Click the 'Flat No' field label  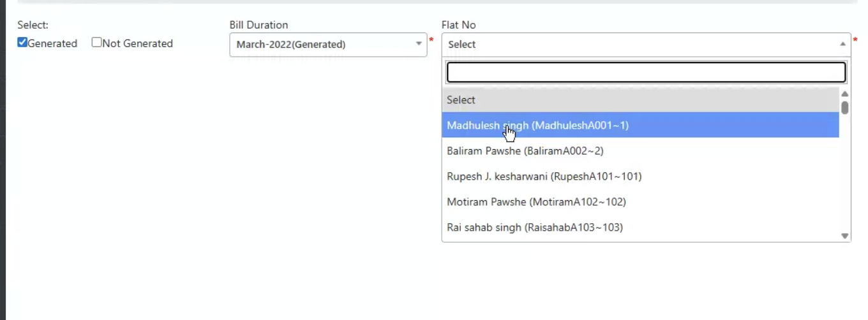coord(458,25)
